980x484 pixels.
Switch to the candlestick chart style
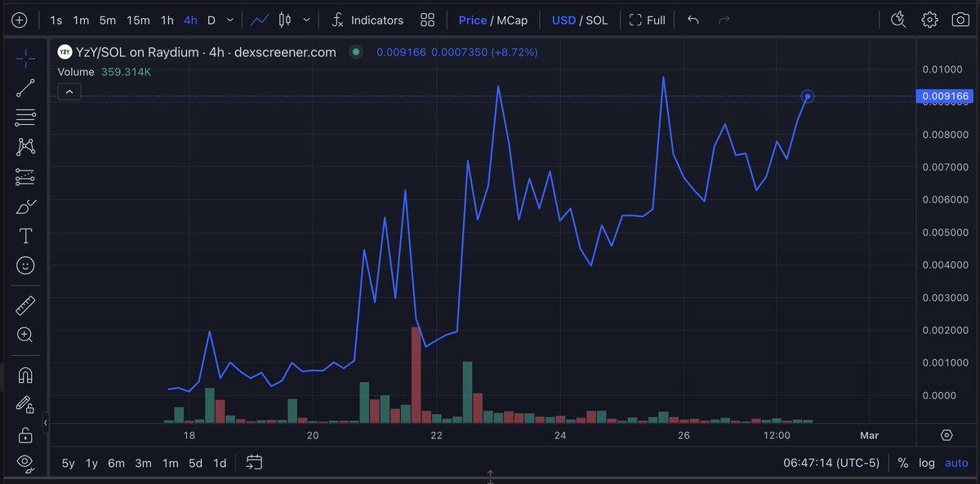284,20
